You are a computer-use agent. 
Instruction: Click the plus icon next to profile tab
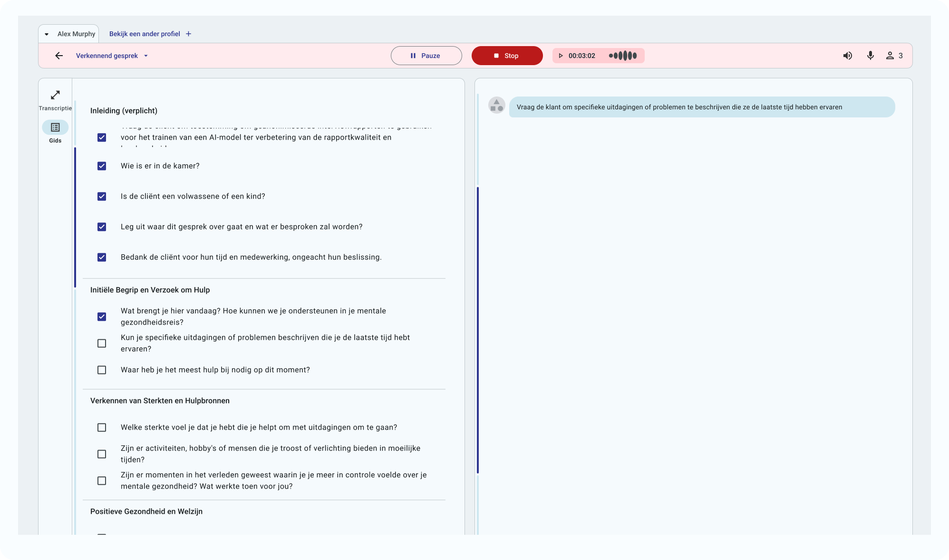click(x=189, y=34)
